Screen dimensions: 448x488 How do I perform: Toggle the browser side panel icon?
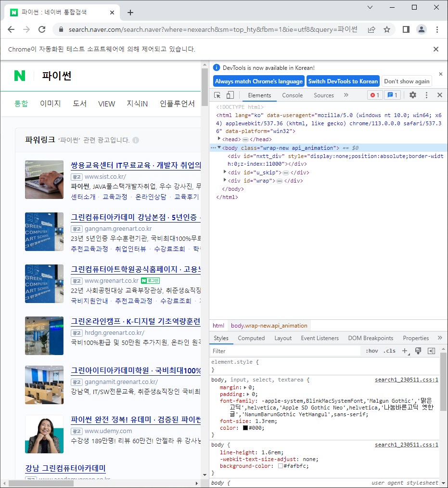406,29
